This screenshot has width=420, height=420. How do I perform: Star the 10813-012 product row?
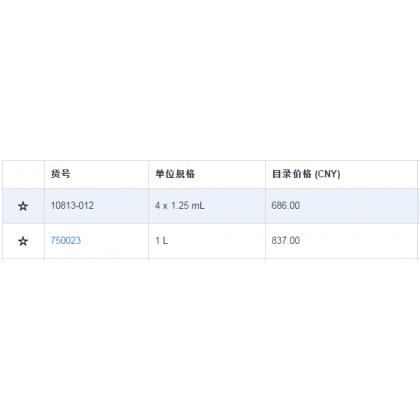[23, 206]
